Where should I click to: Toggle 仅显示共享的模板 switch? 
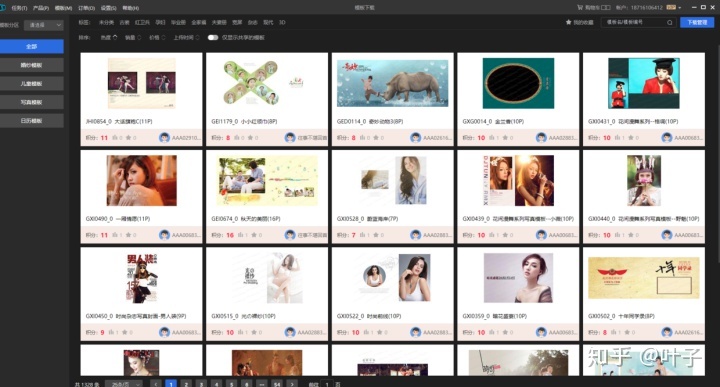coord(213,38)
